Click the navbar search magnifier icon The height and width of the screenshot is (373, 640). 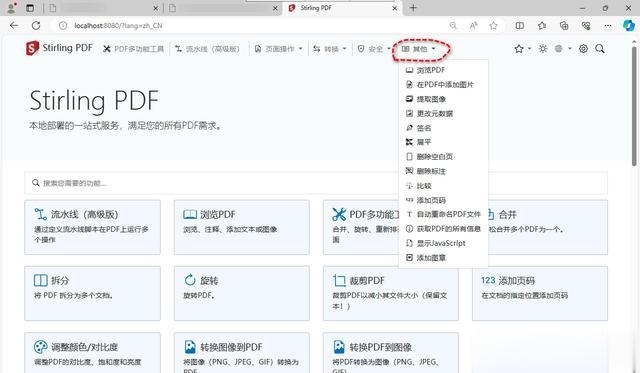[x=600, y=49]
